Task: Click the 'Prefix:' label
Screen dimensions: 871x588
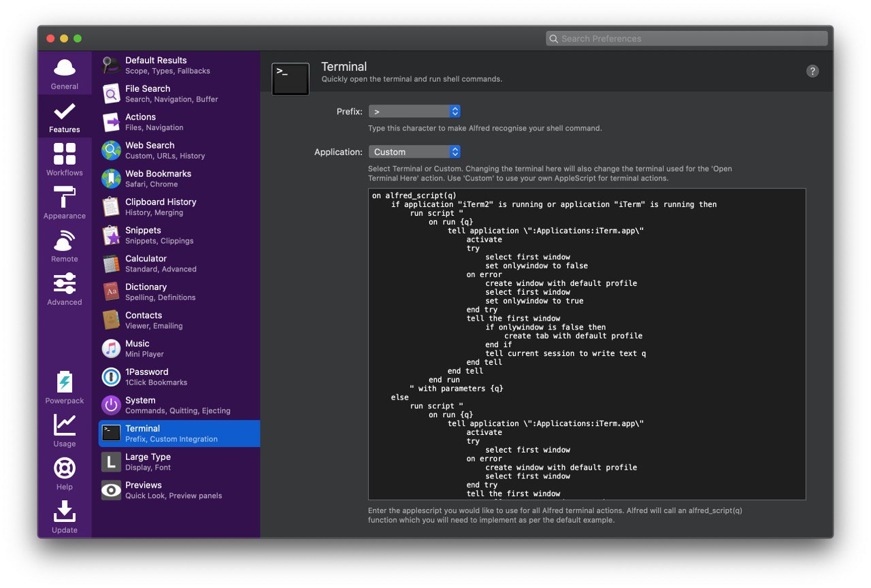Action: [x=349, y=112]
